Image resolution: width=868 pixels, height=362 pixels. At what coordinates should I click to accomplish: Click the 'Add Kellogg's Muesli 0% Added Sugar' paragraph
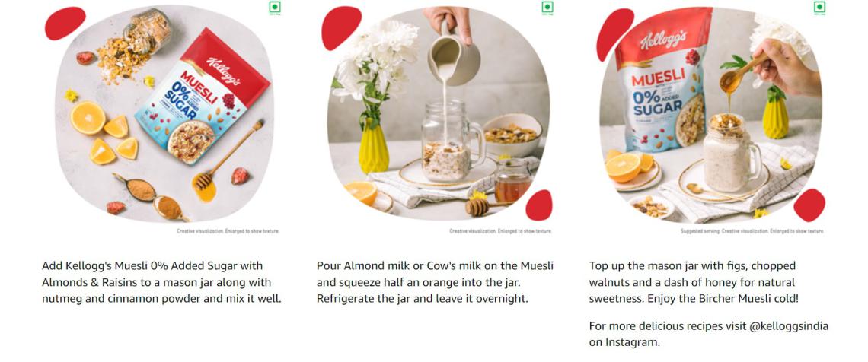point(161,282)
